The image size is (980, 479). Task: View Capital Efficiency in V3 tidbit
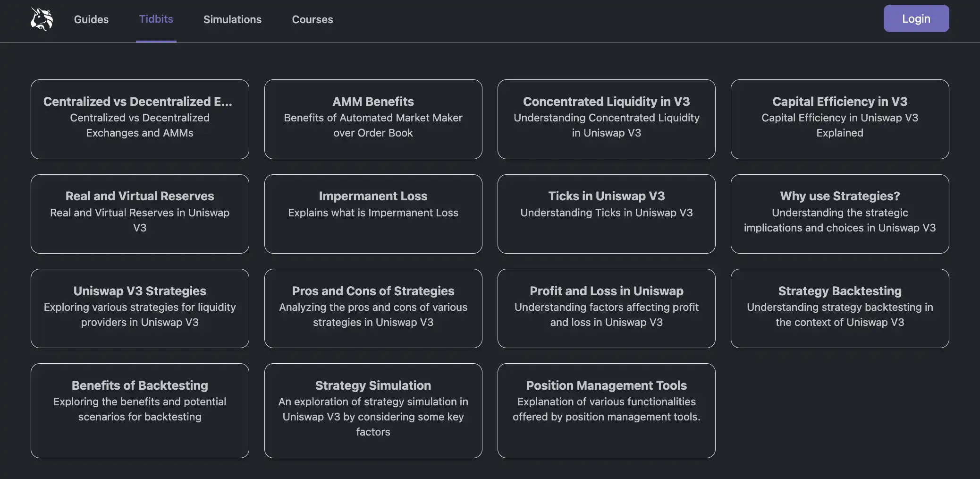coord(839,119)
